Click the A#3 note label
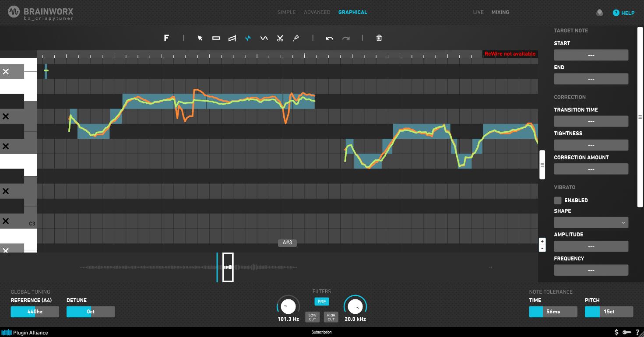The height and width of the screenshot is (337, 644). [287, 242]
